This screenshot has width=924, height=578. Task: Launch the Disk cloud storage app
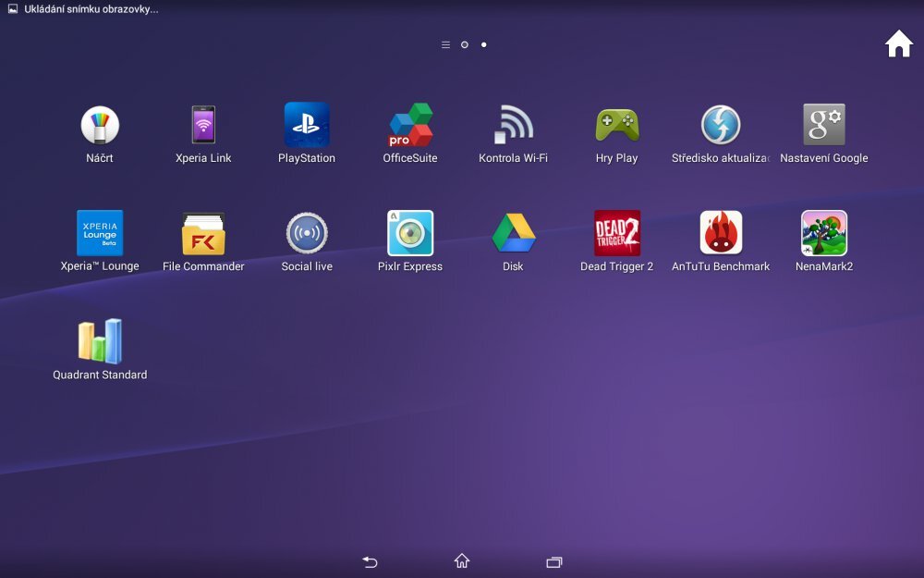coord(514,234)
